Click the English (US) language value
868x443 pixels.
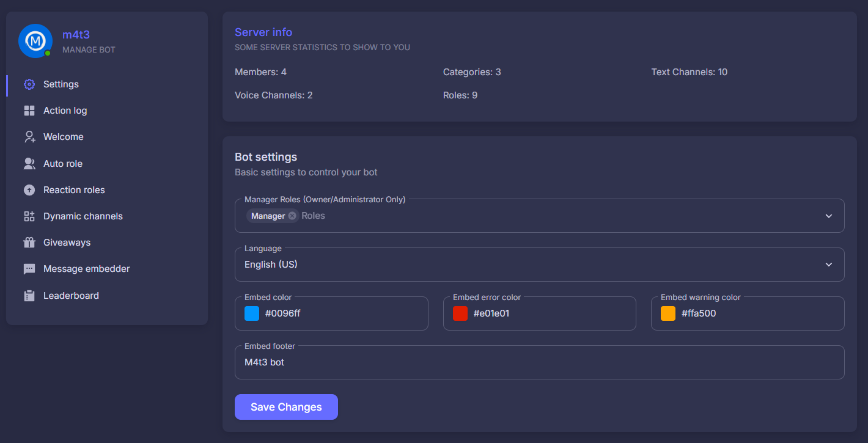(271, 265)
